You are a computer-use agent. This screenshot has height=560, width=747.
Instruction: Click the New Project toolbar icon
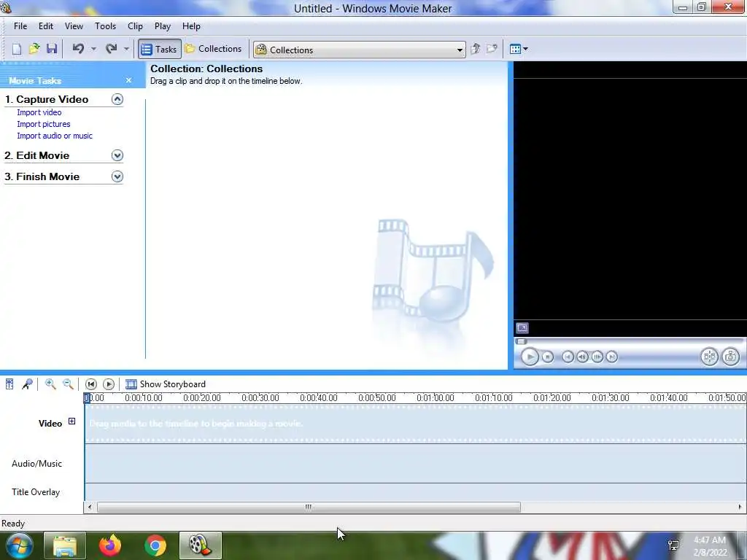(17, 49)
